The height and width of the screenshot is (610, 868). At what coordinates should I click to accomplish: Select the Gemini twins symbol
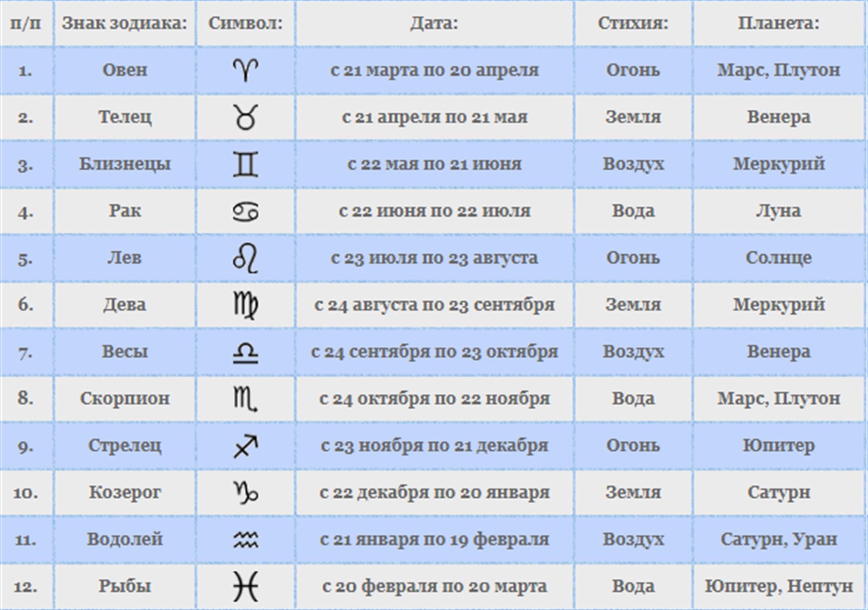[x=245, y=164]
